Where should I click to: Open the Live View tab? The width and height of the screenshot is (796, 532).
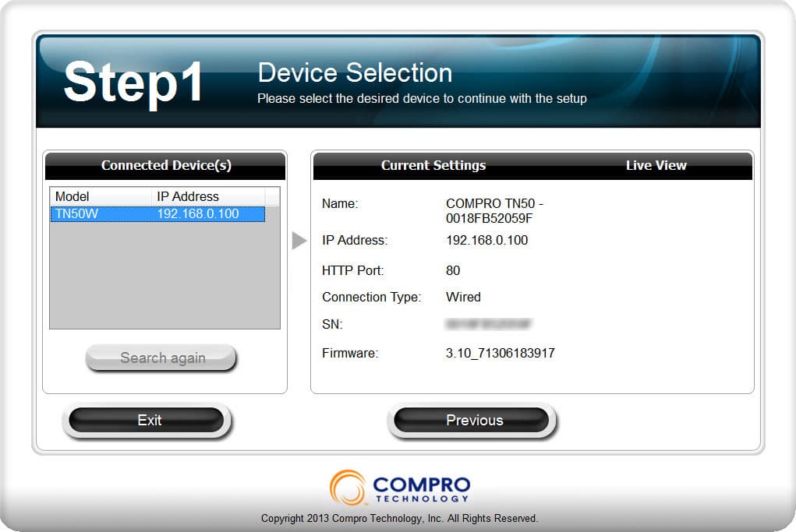click(656, 165)
